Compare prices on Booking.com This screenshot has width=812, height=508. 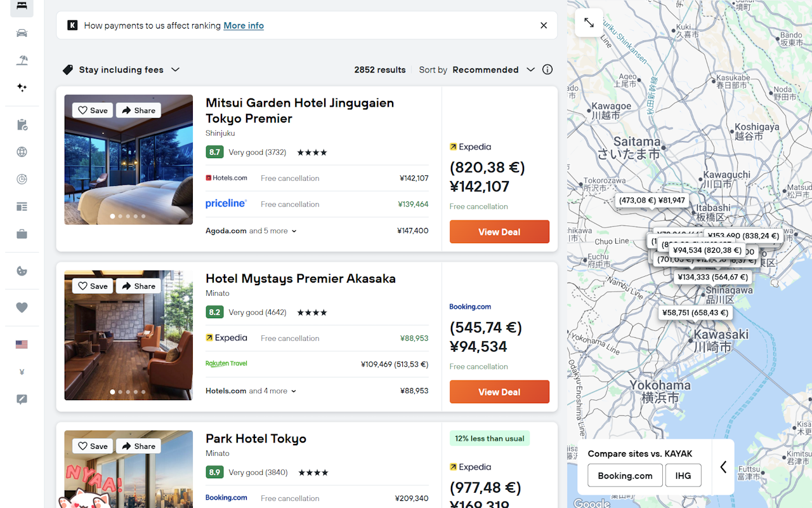[x=625, y=475]
